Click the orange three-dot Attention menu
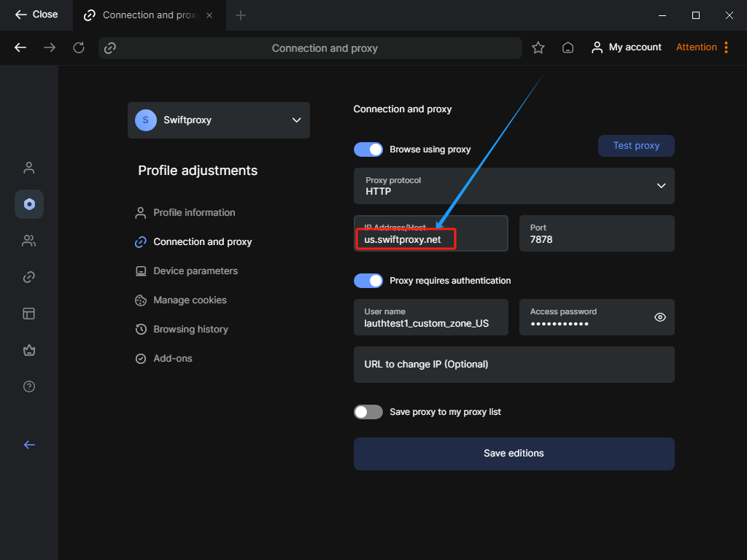The image size is (747, 560). pos(726,47)
